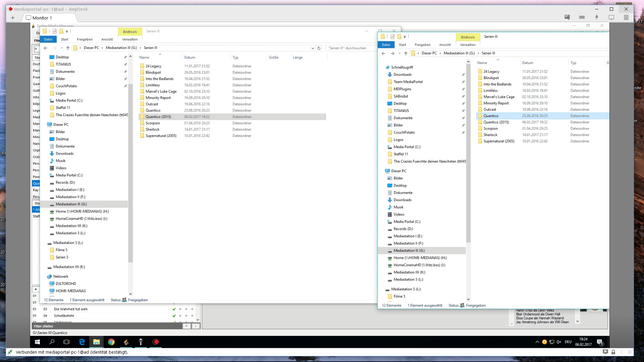This screenshot has width=644, height=362.
Task: Open Mediastation III (G:) in left navigation pane
Action: pos(84,204)
